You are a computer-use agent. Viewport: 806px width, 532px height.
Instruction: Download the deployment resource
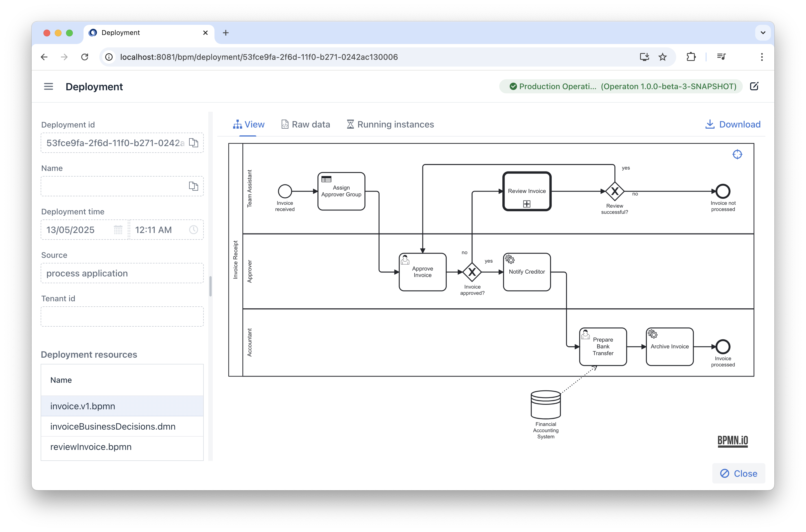click(733, 124)
